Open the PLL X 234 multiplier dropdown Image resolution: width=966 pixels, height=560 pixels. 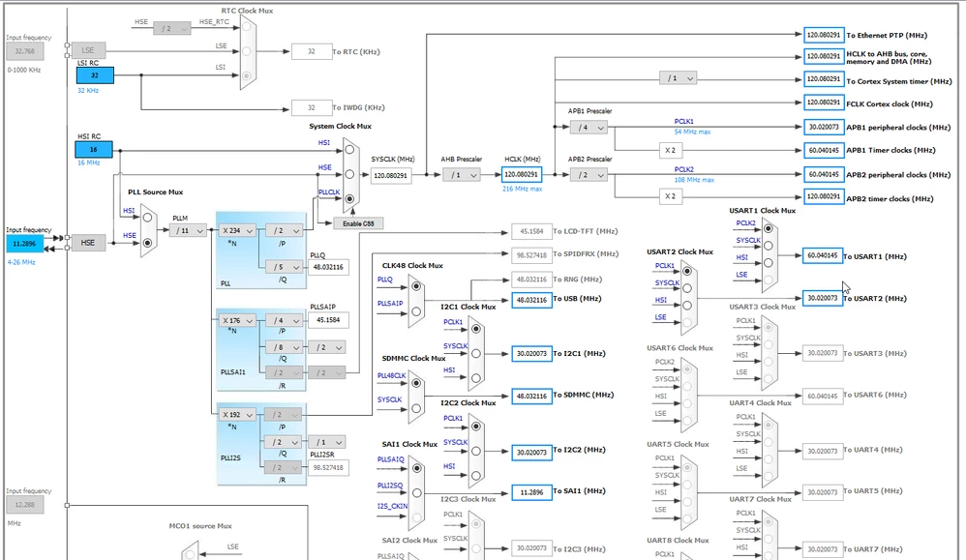237,231
